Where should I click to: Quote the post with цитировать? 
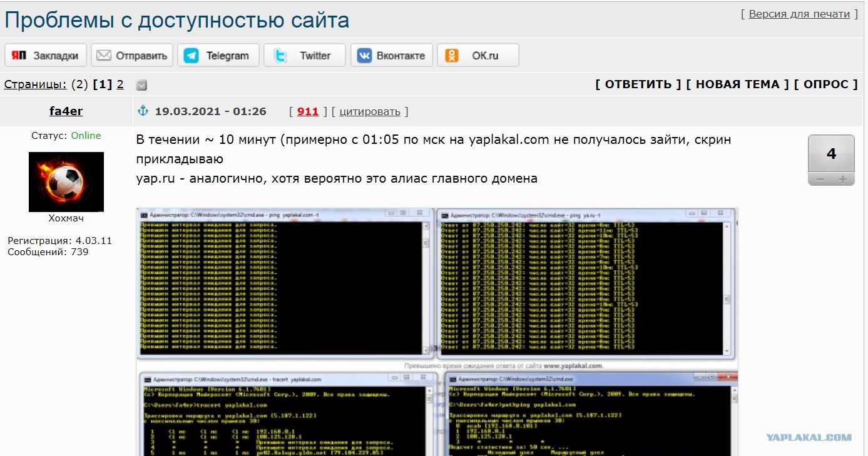[369, 111]
